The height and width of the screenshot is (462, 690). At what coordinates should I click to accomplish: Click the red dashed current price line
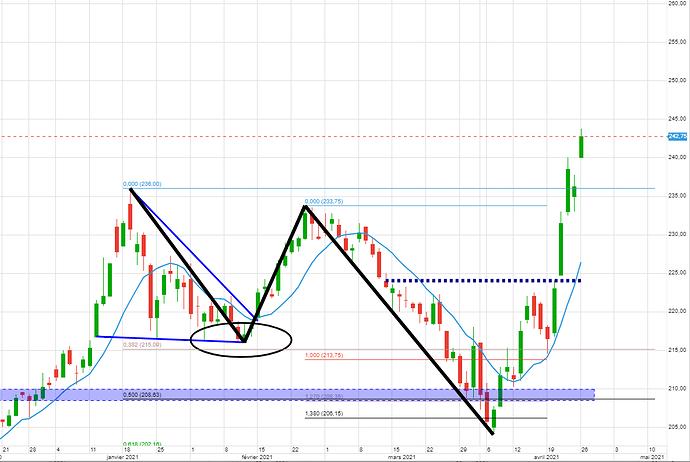point(300,136)
